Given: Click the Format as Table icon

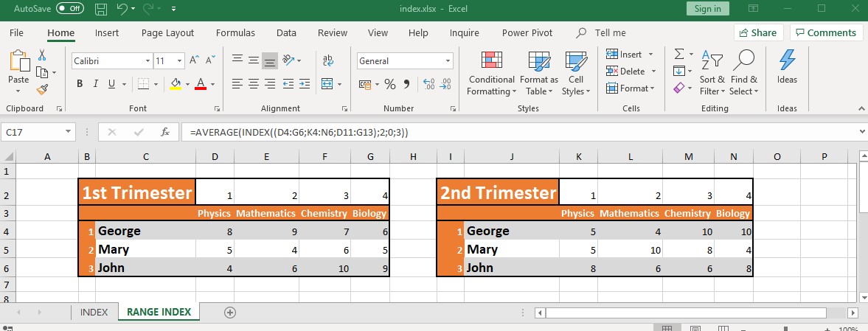Looking at the screenshot, I should (539, 74).
